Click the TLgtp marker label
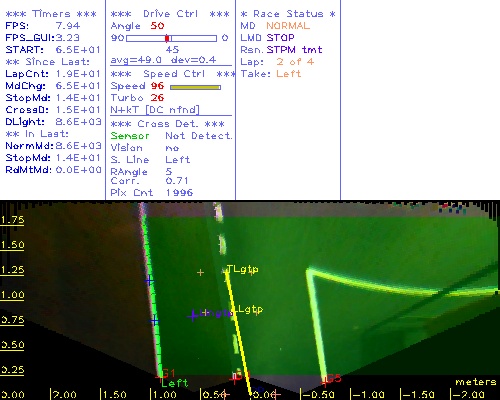Image resolution: width=500 pixels, height=400 pixels. click(x=242, y=269)
